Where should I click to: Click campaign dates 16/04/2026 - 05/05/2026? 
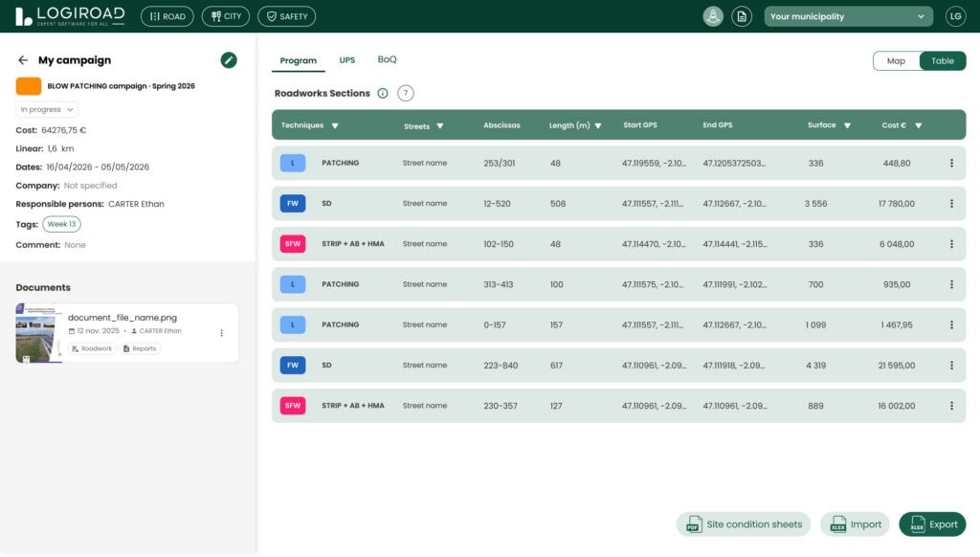(98, 167)
